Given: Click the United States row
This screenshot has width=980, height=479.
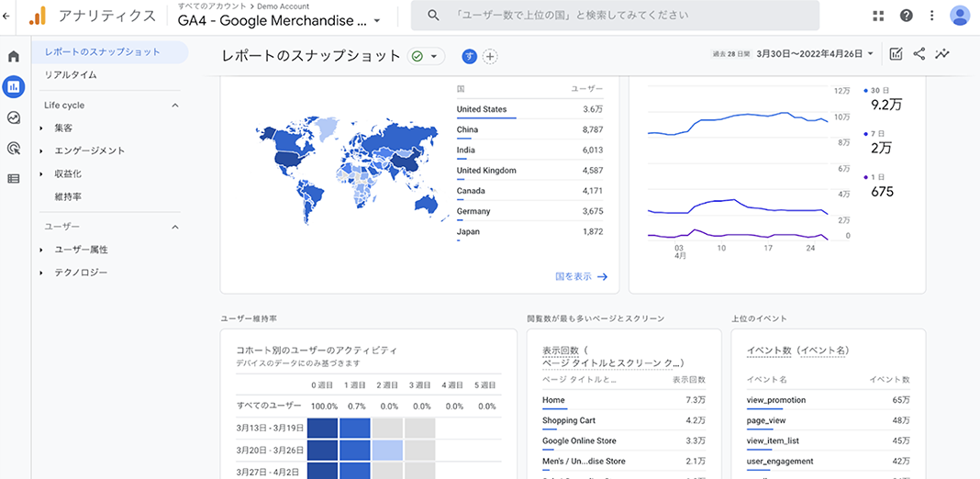Looking at the screenshot, I should tap(530, 109).
